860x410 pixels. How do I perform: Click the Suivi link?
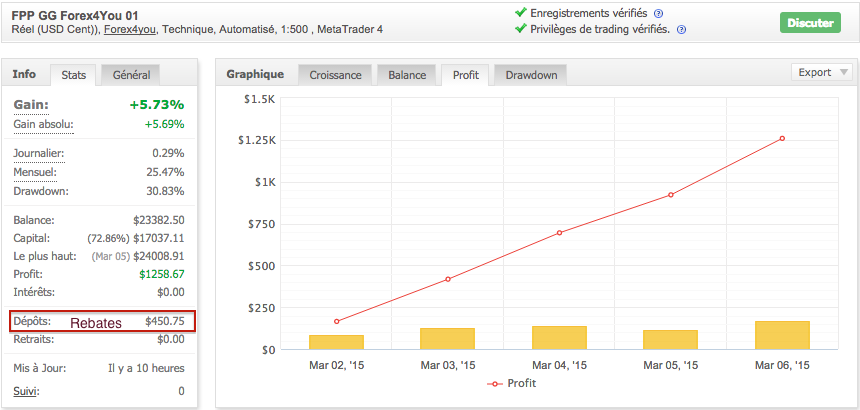click(x=26, y=391)
